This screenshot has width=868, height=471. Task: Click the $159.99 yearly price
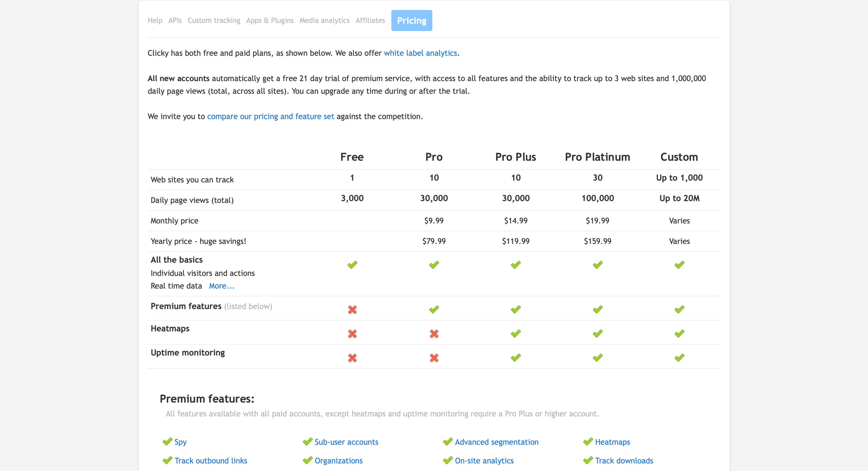click(x=598, y=241)
